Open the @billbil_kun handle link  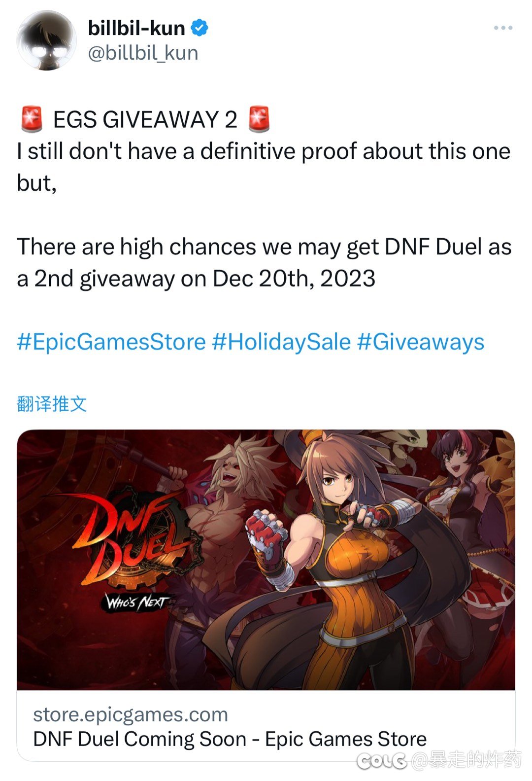[143, 53]
